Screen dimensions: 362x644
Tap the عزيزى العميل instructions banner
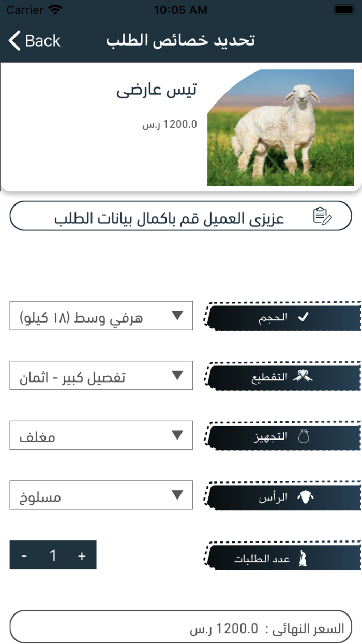181,216
